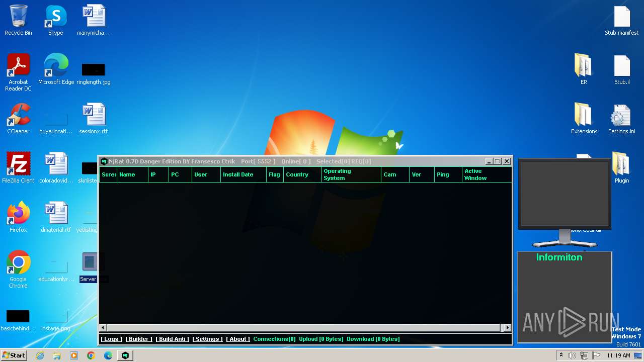This screenshot has width=644, height=362.
Task: Open the basicbehind desktop file
Action: (x=18, y=320)
